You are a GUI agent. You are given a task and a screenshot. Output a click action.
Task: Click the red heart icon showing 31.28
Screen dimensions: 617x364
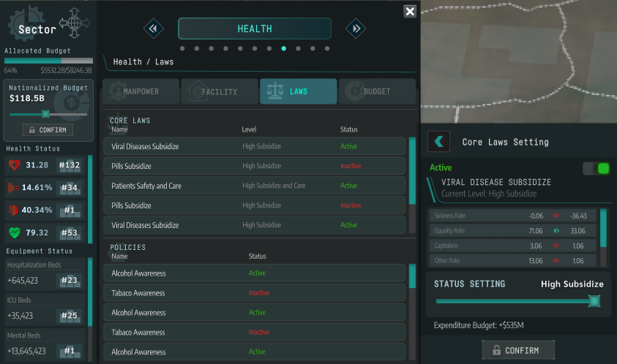[x=15, y=165]
